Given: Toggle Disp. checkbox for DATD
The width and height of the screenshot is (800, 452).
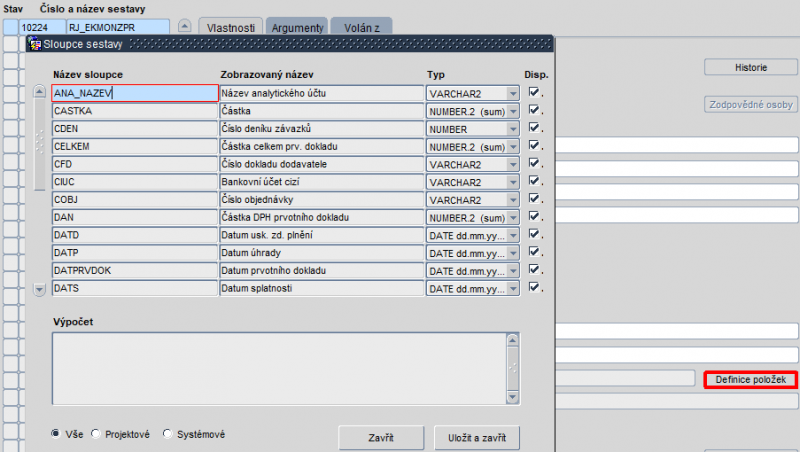Looking at the screenshot, I should (534, 234).
